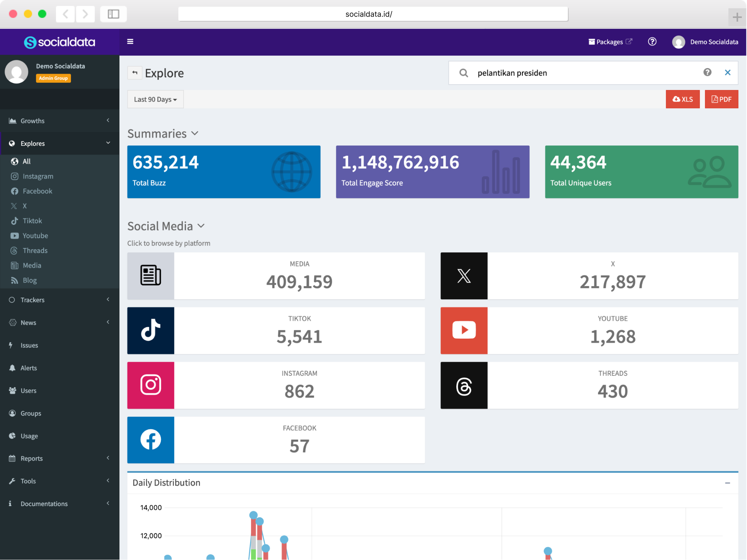The height and width of the screenshot is (560, 747).
Task: Open the Facebook blue icon tile
Action: coord(151,440)
